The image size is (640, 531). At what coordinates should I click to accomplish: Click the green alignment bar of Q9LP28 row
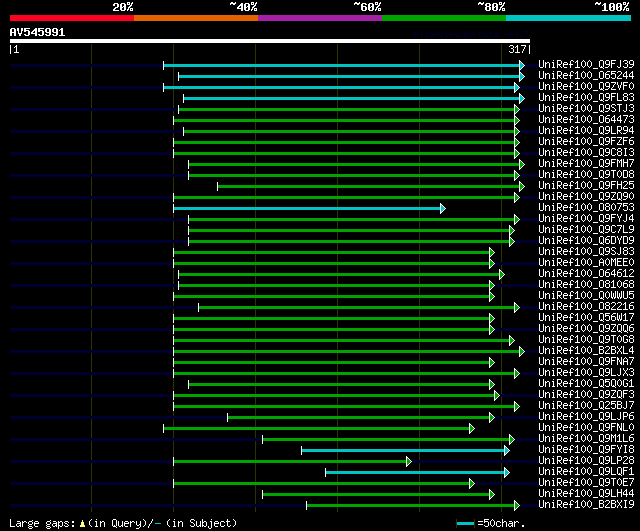click(x=292, y=462)
